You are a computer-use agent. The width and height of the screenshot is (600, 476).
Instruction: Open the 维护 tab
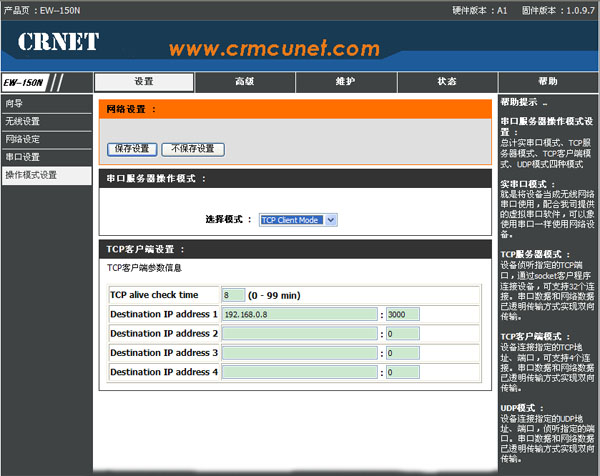pyautogui.click(x=346, y=82)
